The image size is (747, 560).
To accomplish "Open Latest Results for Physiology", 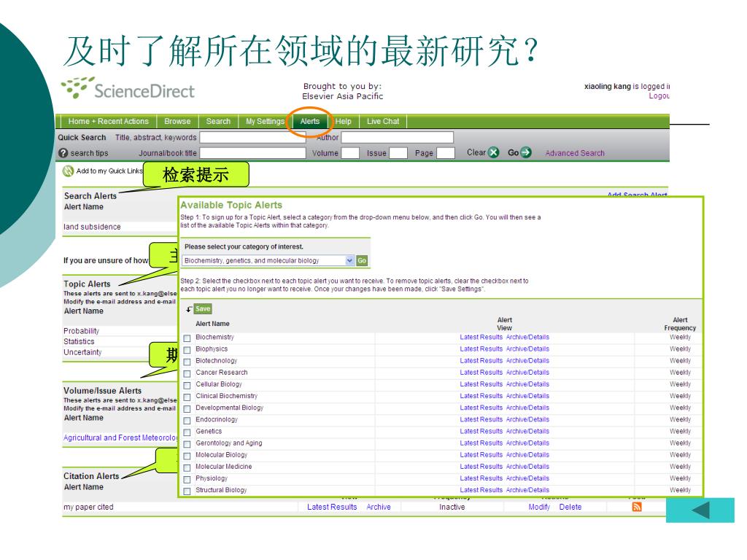I will point(481,478).
